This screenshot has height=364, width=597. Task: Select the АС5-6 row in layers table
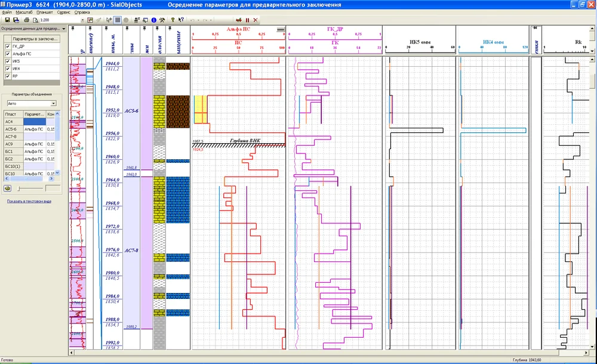(x=13, y=129)
